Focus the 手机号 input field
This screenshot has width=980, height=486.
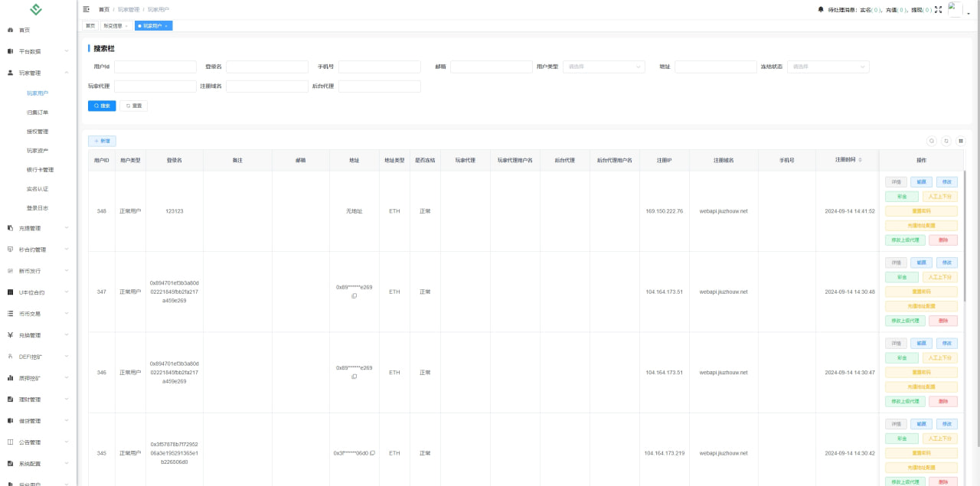tap(380, 67)
